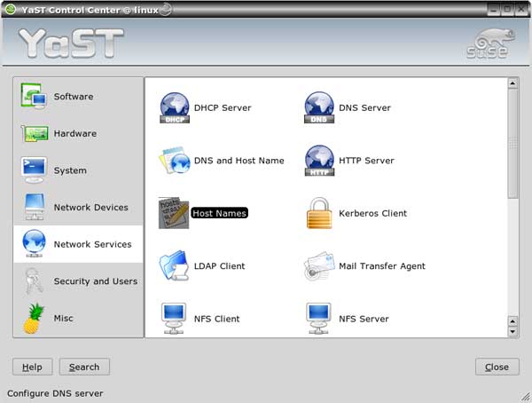
Task: Click the Help button
Action: click(33, 367)
